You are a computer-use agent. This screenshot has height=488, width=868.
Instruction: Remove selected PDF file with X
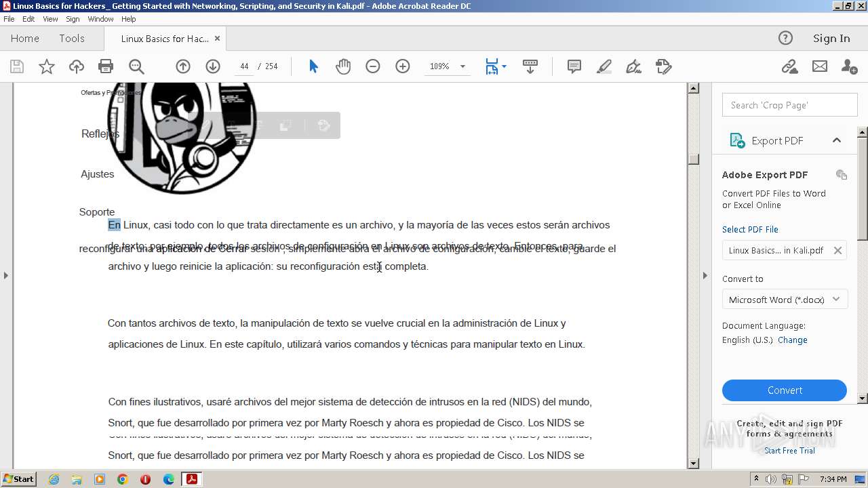coord(837,250)
